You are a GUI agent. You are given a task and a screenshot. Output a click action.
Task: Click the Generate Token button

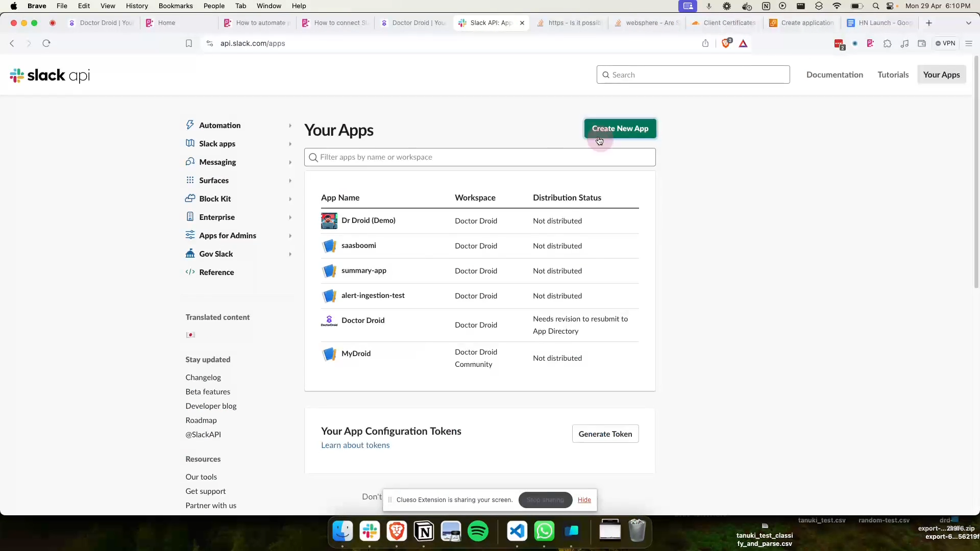[605, 434]
